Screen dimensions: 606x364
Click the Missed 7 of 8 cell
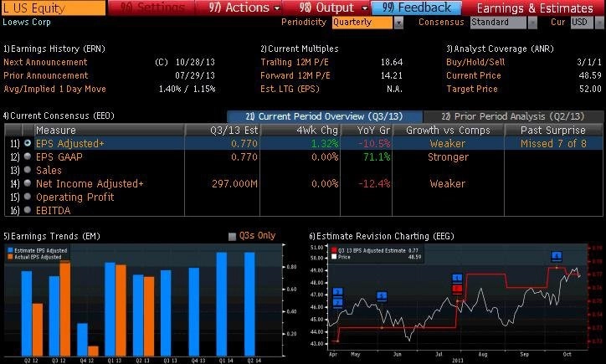point(553,144)
